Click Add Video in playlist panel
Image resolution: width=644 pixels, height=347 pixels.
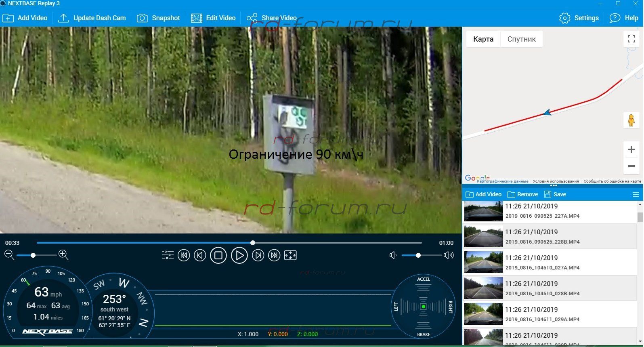click(x=483, y=194)
